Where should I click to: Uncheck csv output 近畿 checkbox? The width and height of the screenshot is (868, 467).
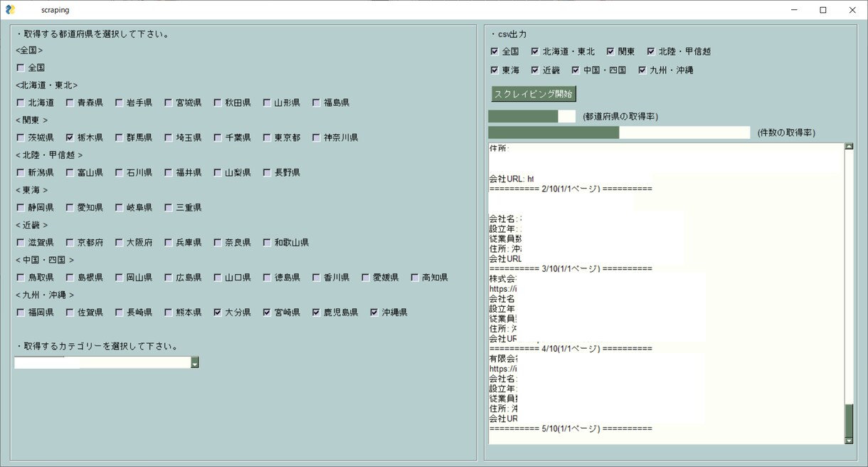pyautogui.click(x=535, y=70)
